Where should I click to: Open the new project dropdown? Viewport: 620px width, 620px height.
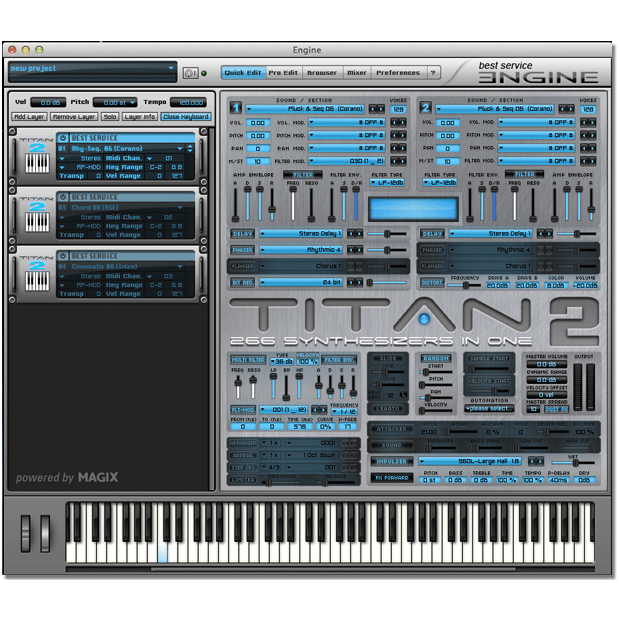pos(92,68)
